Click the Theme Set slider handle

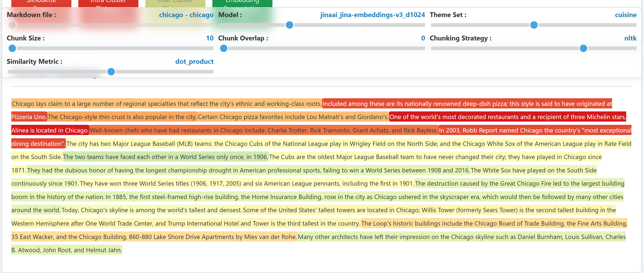click(534, 25)
